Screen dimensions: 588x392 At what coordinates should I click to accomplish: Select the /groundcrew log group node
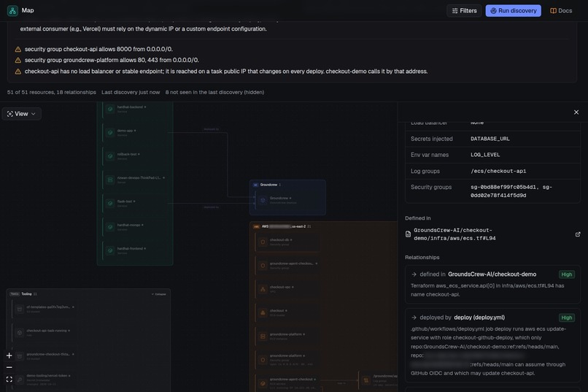[x=378, y=380]
